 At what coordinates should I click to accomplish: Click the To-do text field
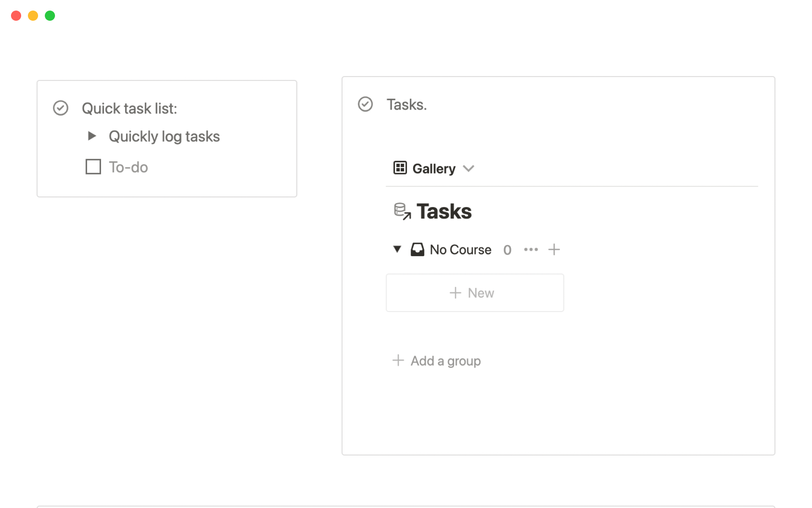click(x=129, y=167)
